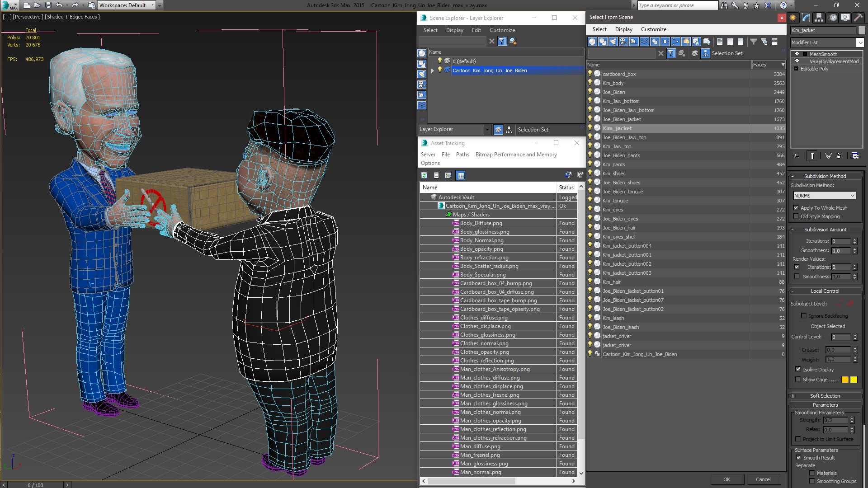The width and height of the screenshot is (868, 488).
Task: Click the OK button
Action: (x=726, y=479)
